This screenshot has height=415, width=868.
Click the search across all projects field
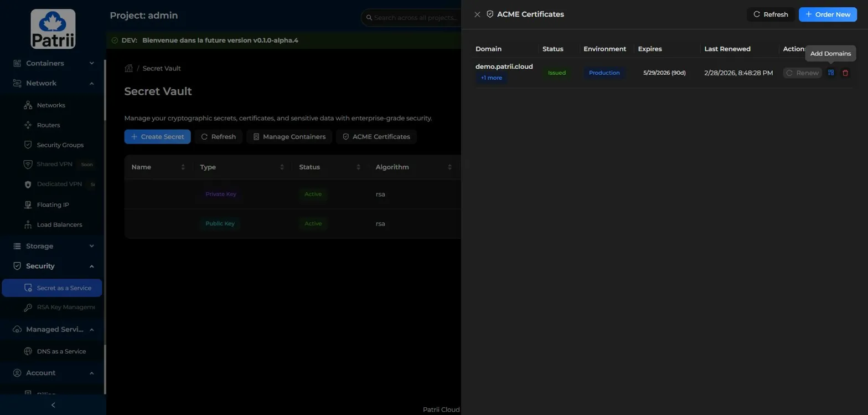point(411,18)
